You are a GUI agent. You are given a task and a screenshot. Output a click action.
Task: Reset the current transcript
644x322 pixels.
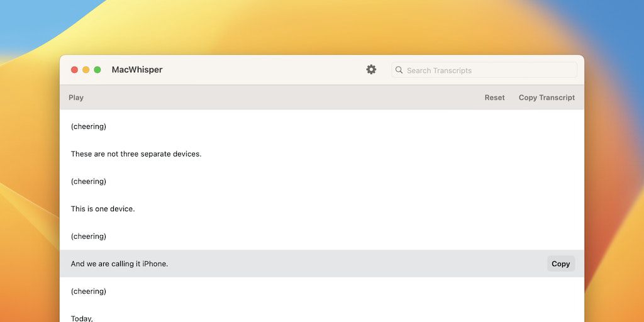(494, 97)
